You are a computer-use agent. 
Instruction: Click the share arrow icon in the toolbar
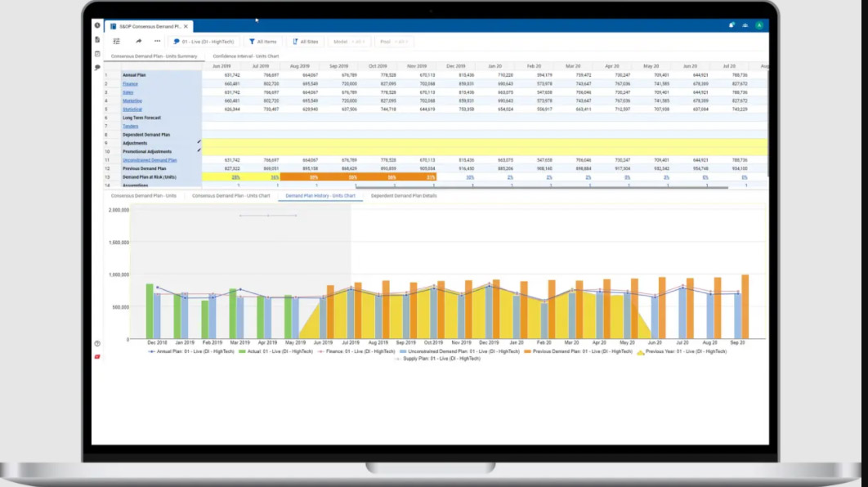(139, 40)
